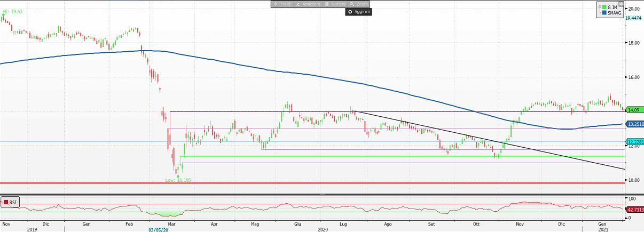
Task: Click the Low: 10.195 low marker
Action: click(179, 180)
